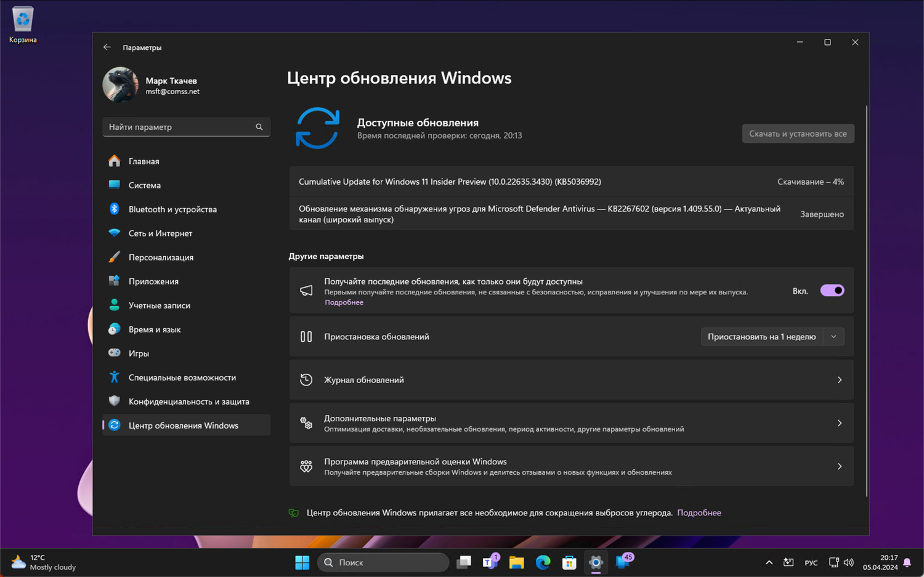Click the Settings gear on taskbar

(596, 562)
